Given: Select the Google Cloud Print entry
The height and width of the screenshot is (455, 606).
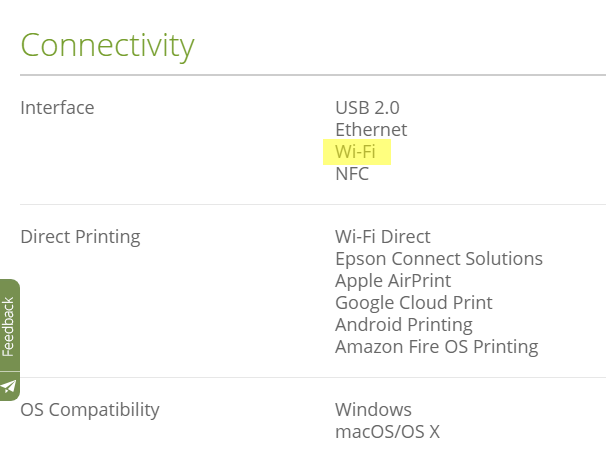Looking at the screenshot, I should point(413,303).
